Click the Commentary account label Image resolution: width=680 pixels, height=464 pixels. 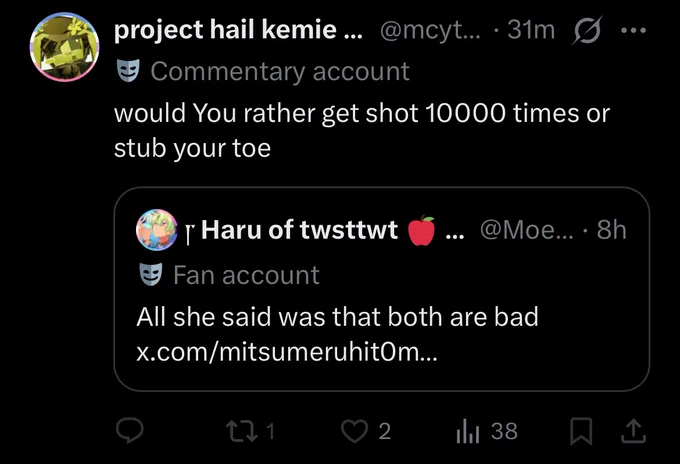[280, 71]
